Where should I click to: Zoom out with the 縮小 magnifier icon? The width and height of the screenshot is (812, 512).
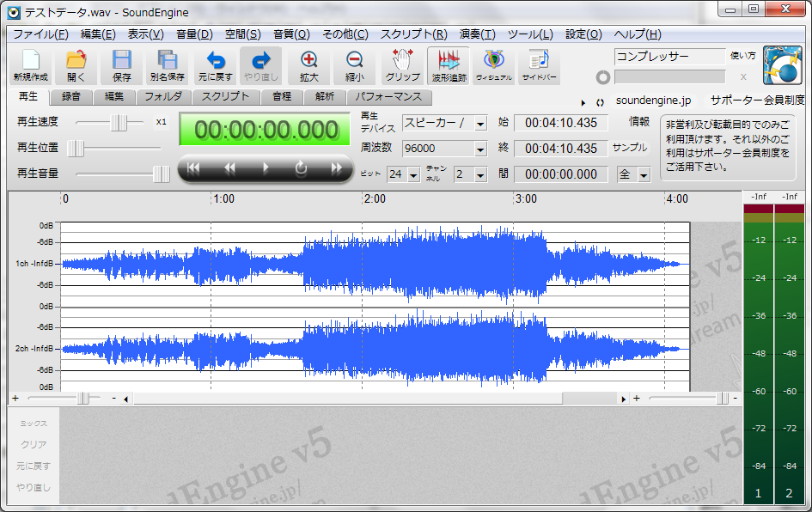click(355, 66)
